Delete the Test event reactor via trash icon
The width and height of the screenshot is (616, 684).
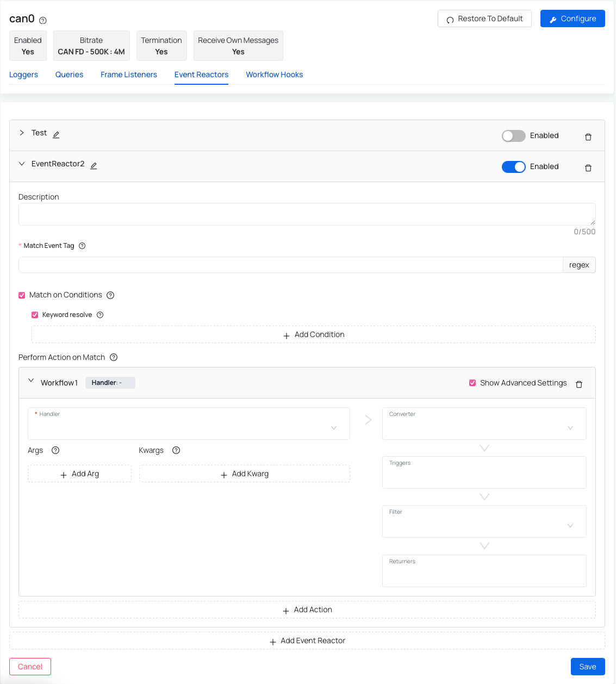(588, 136)
